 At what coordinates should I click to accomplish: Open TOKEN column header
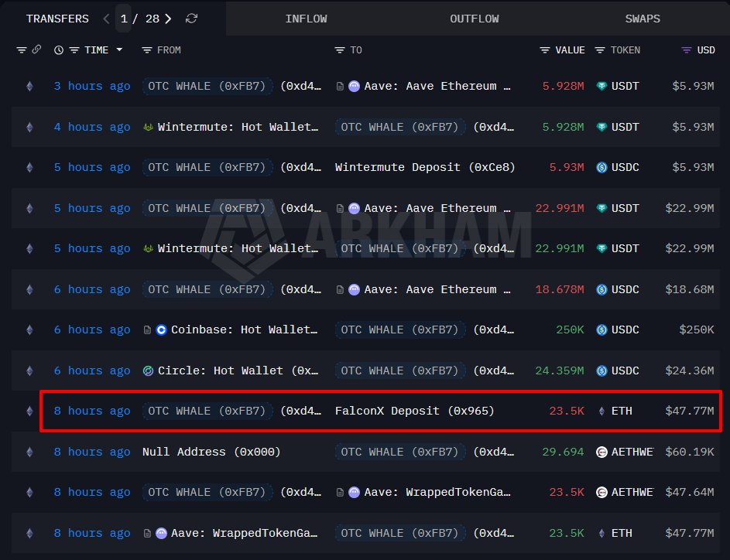(625, 50)
